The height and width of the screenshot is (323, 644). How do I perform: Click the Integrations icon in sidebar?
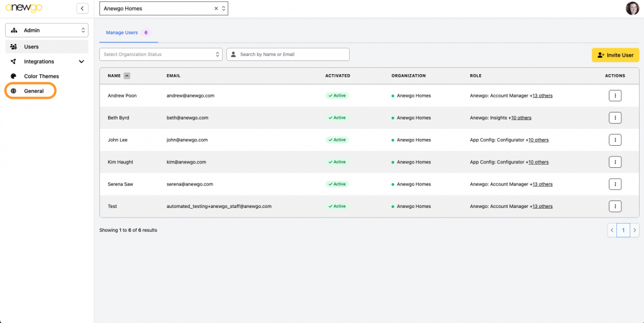[14, 62]
